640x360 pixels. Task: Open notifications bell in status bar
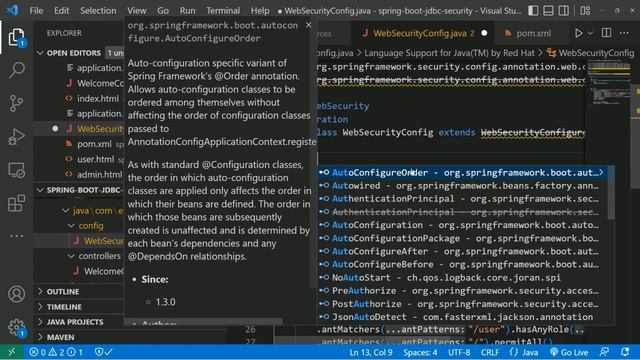coord(625,352)
